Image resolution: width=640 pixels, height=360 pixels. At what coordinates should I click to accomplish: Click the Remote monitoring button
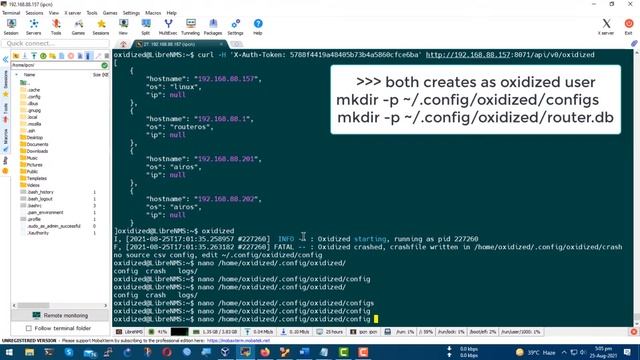(60, 315)
